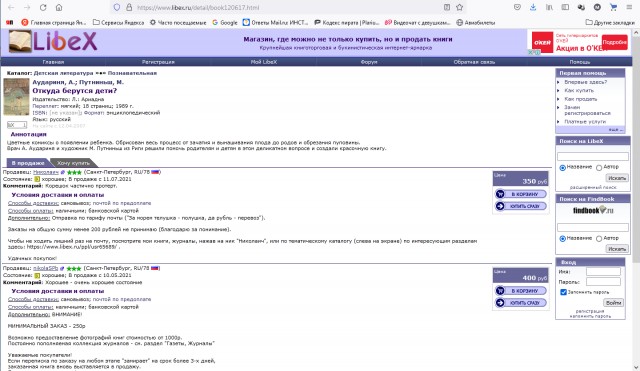
Task: Select Название radio in FindBook search
Action: pyautogui.click(x=562, y=239)
